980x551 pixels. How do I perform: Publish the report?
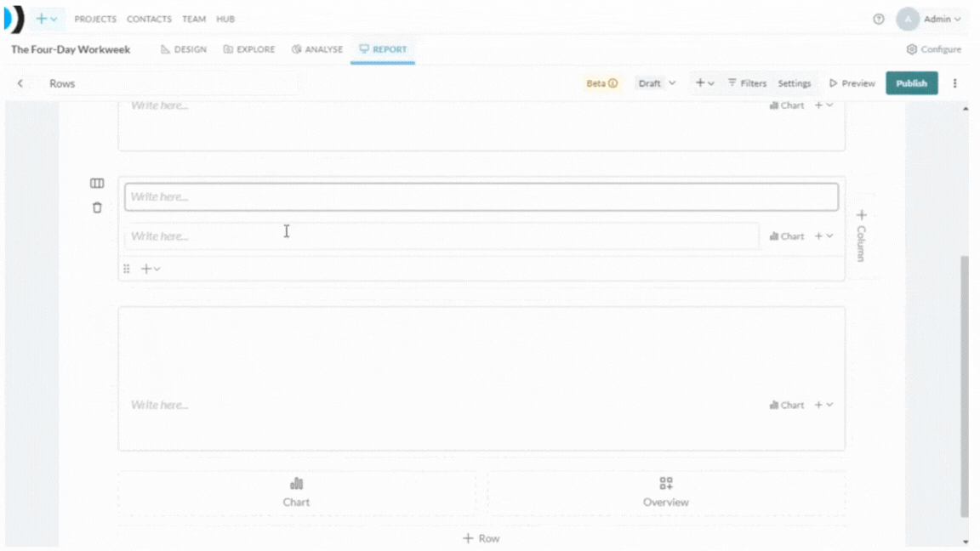[911, 83]
